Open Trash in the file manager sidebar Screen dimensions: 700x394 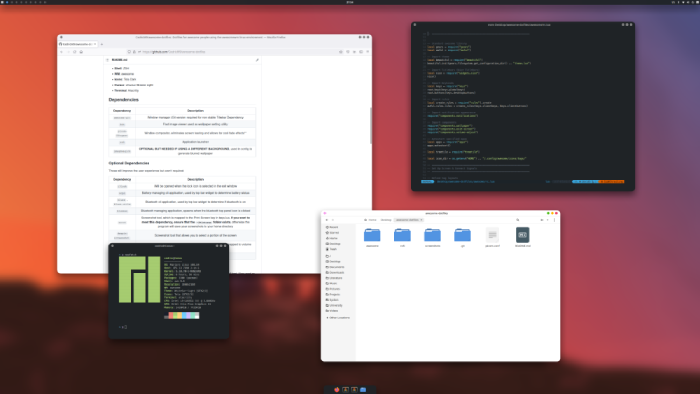(x=331, y=249)
